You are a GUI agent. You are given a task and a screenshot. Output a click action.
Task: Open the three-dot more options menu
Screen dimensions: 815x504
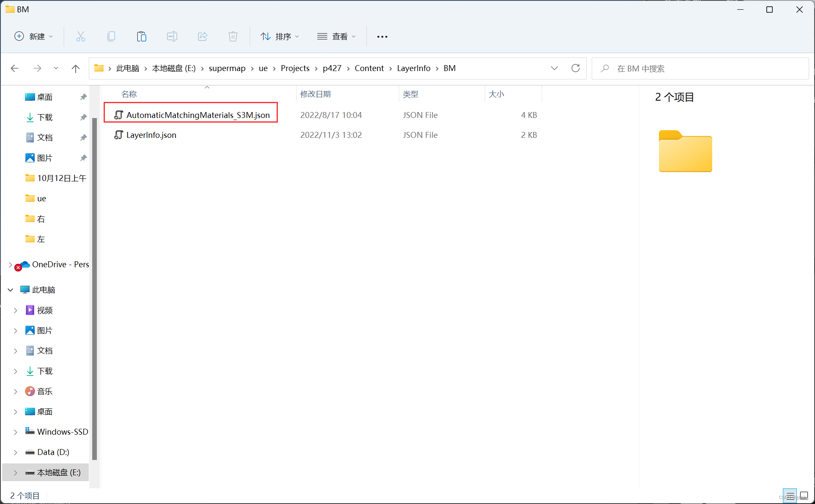(x=382, y=36)
